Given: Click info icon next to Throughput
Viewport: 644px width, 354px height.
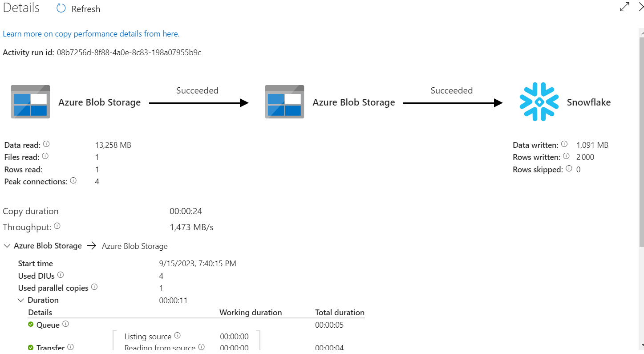Looking at the screenshot, I should pos(57,226).
